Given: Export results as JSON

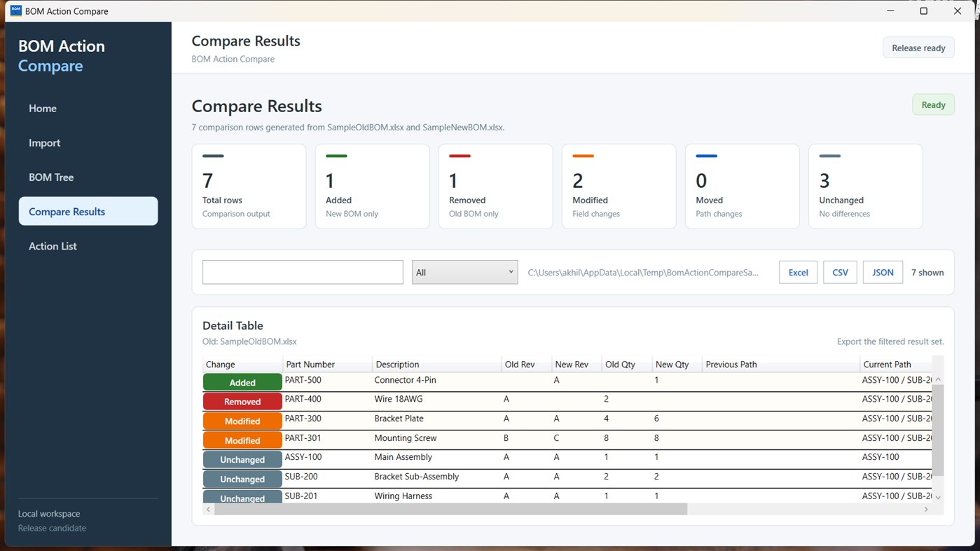Looking at the screenshot, I should [x=883, y=272].
